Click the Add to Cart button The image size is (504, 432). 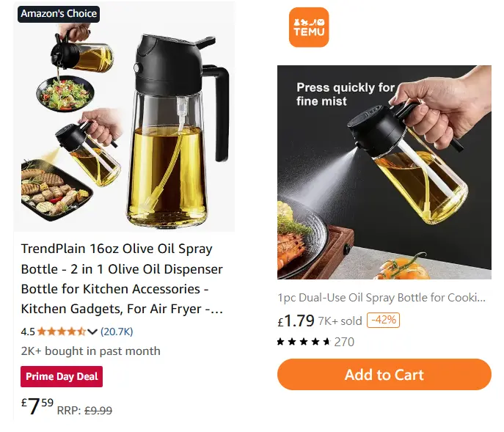pyautogui.click(x=384, y=375)
